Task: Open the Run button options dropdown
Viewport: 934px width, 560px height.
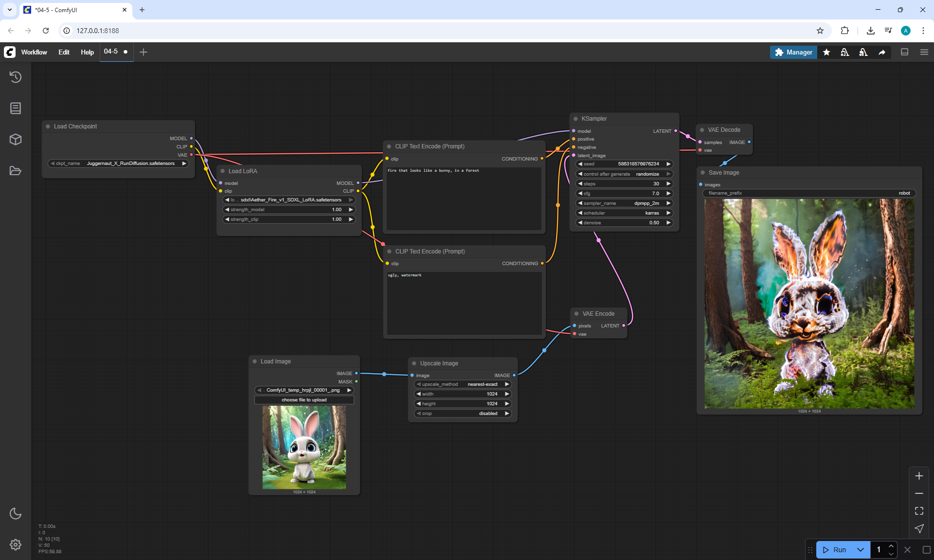Action: [x=860, y=550]
